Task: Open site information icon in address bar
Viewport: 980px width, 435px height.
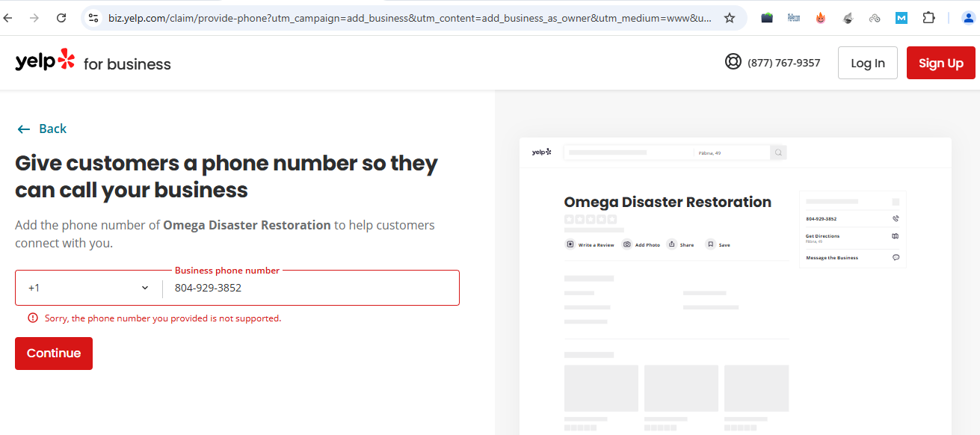Action: (93, 18)
